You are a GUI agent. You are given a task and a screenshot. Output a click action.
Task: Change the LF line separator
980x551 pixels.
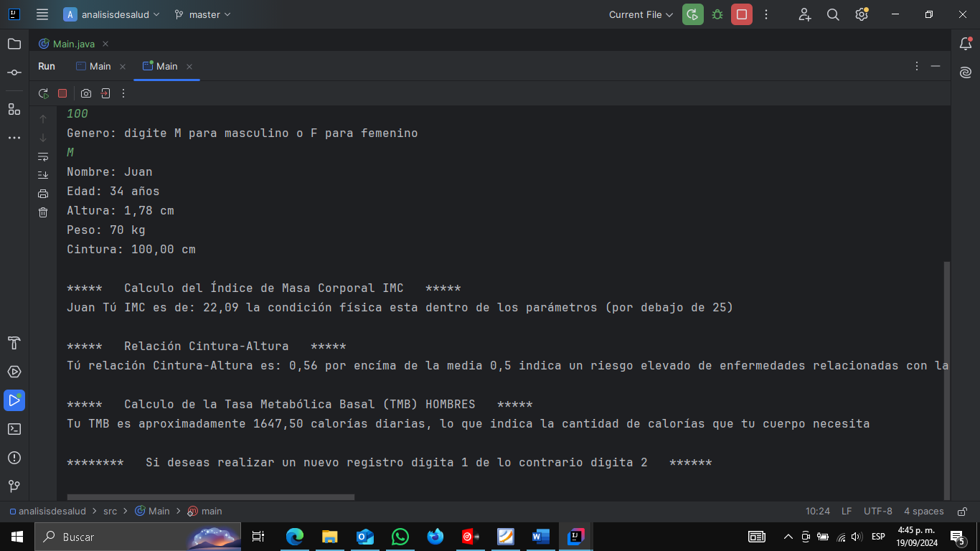click(x=847, y=512)
